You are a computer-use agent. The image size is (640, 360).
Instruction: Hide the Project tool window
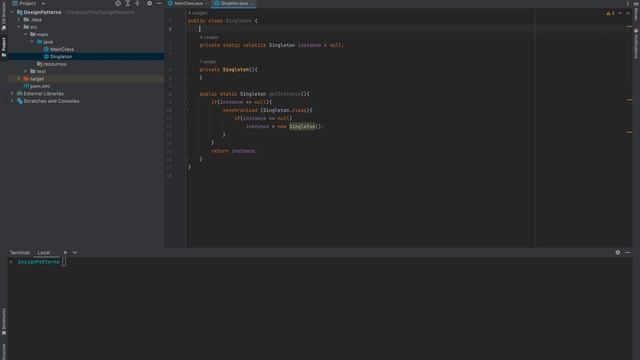pyautogui.click(x=159, y=3)
